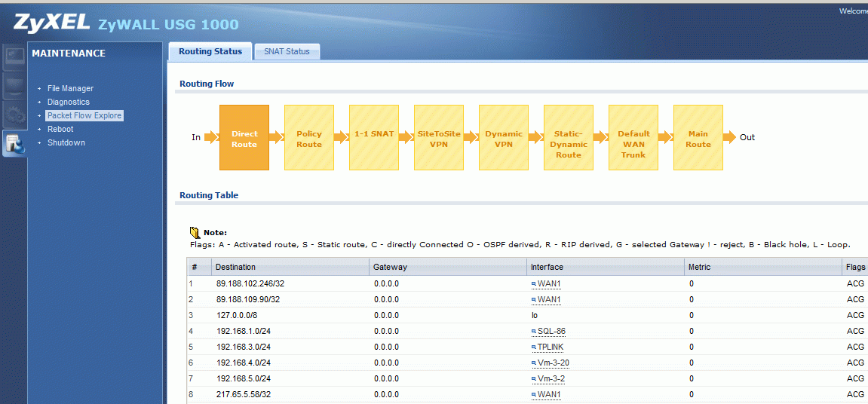Open the second Monitor sidebar icon
The image size is (868, 404).
[x=14, y=86]
